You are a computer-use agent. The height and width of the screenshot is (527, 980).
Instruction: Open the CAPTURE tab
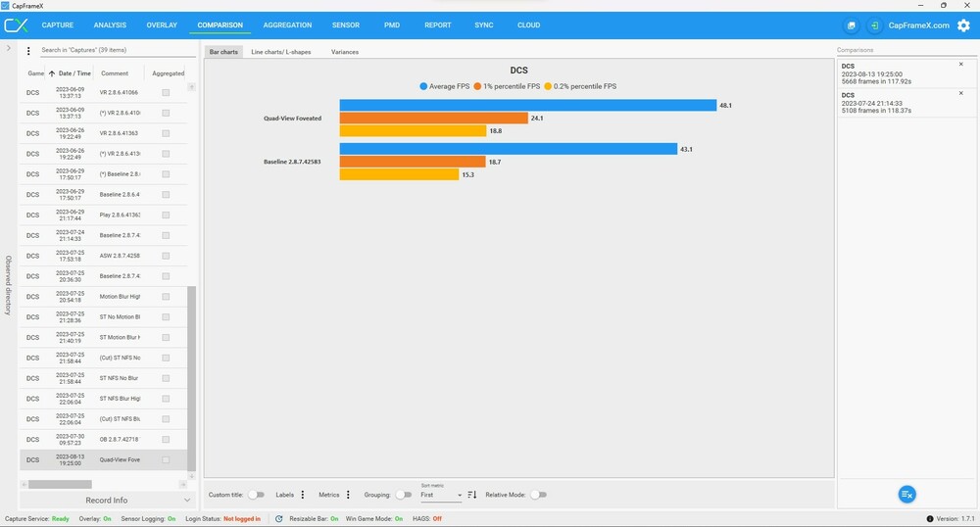[x=58, y=25]
